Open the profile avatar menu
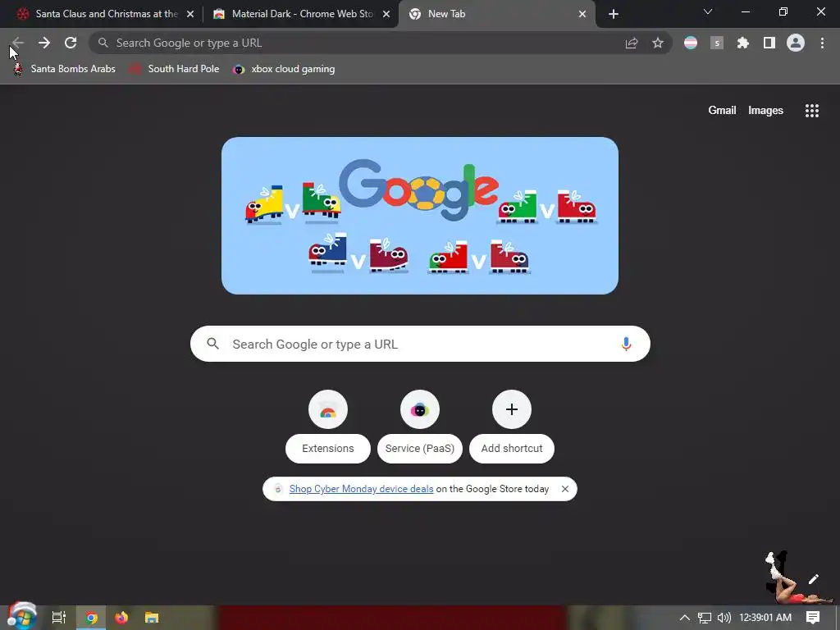 click(796, 43)
